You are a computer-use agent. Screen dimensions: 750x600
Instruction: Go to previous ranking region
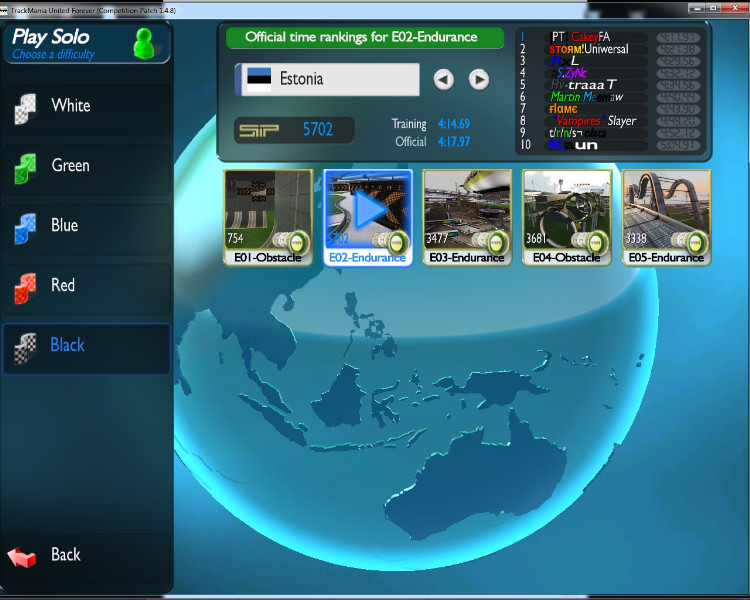(x=444, y=79)
